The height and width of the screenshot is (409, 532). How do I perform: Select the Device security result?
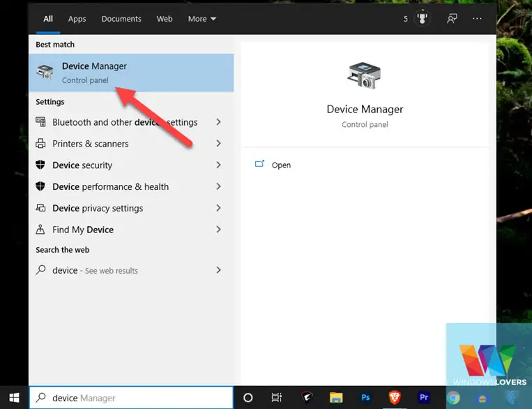tap(131, 165)
